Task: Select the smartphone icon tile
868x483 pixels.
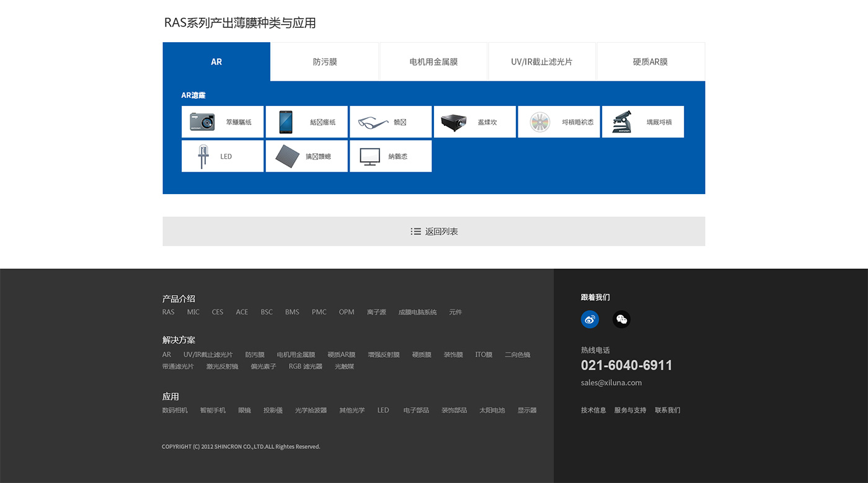Action: [306, 122]
